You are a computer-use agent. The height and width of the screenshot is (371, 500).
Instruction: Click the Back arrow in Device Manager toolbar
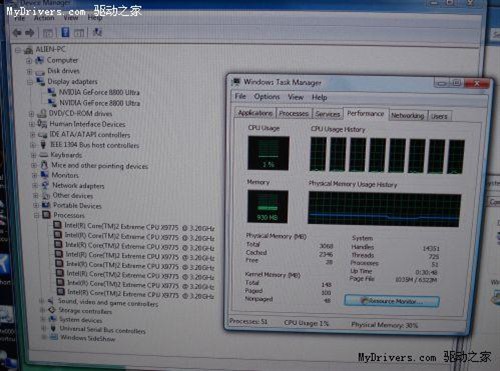(17, 33)
